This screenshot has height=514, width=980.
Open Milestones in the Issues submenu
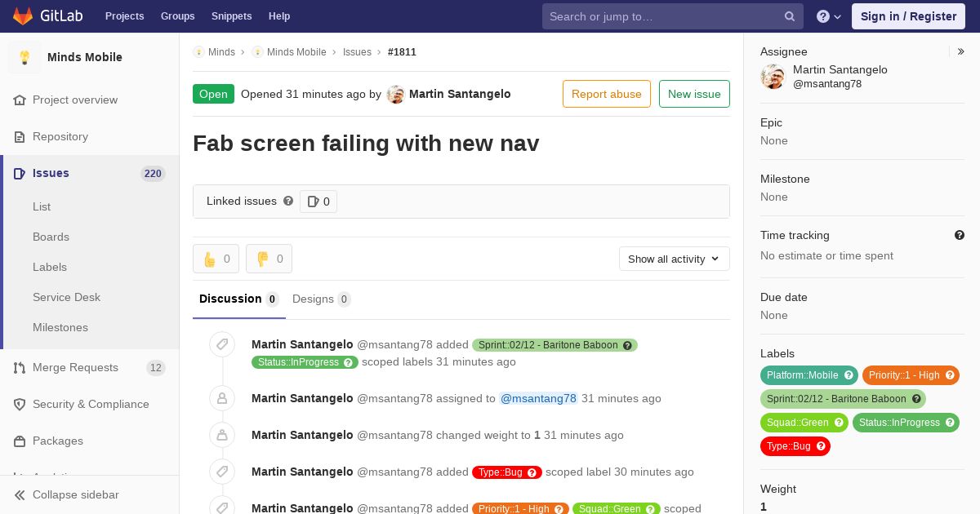click(x=60, y=327)
